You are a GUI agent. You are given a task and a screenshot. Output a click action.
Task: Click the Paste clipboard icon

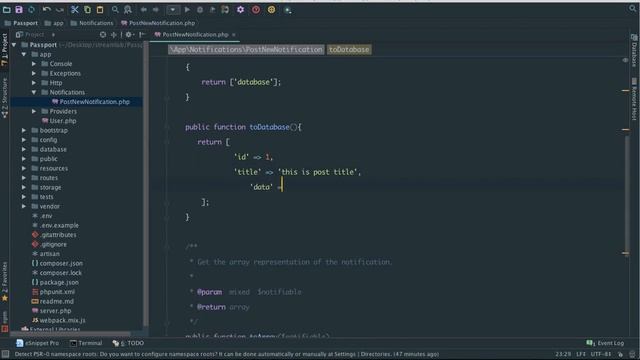click(100, 9)
